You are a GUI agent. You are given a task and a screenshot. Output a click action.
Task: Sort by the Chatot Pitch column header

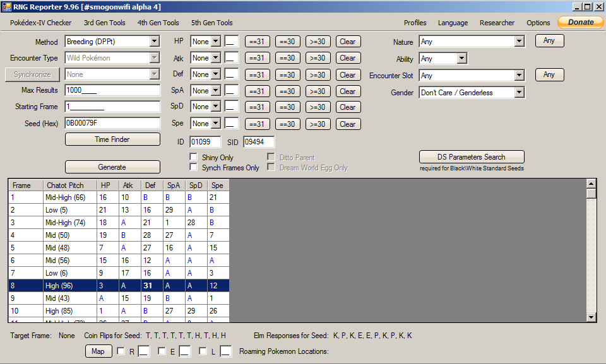pos(70,185)
